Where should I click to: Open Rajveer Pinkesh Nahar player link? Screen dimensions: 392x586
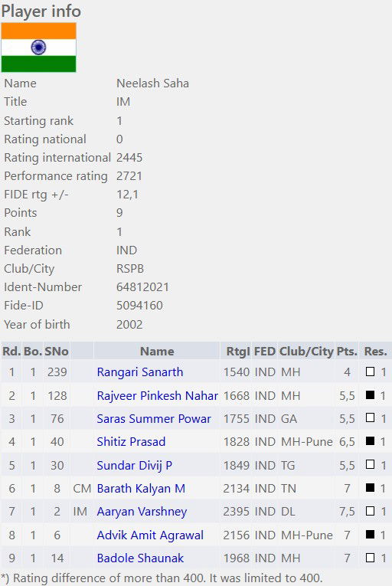[x=157, y=395]
